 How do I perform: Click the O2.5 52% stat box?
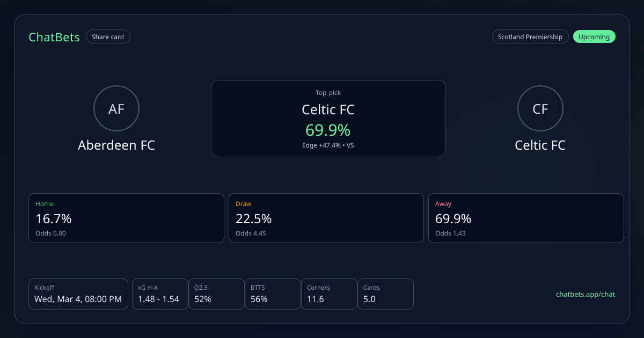coord(216,294)
